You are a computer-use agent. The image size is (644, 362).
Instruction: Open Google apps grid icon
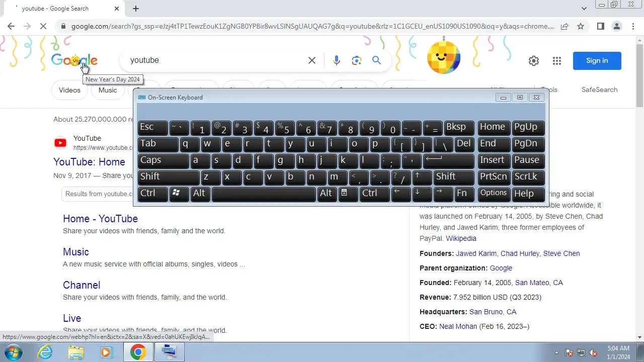pyautogui.click(x=556, y=61)
